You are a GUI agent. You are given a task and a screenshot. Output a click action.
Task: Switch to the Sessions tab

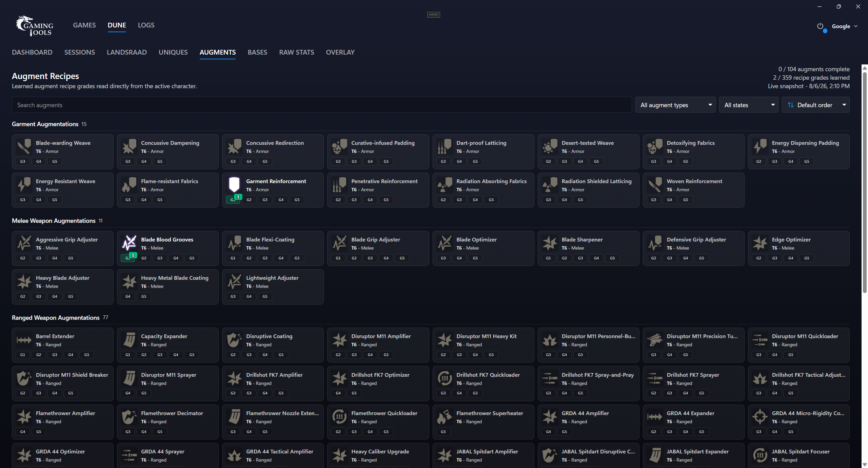tap(80, 52)
